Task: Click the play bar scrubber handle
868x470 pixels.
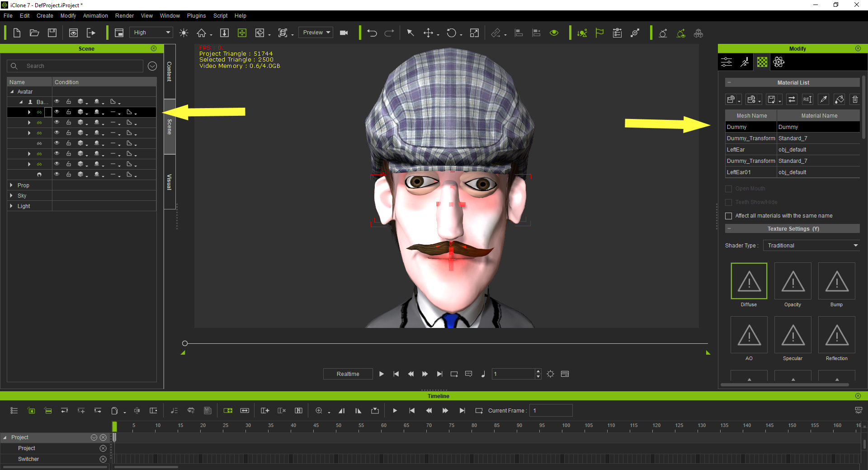Action: tap(185, 343)
